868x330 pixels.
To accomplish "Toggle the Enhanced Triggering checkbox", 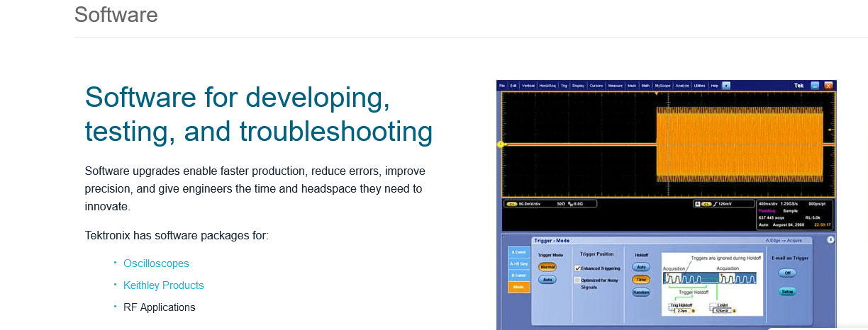I will 577,268.
